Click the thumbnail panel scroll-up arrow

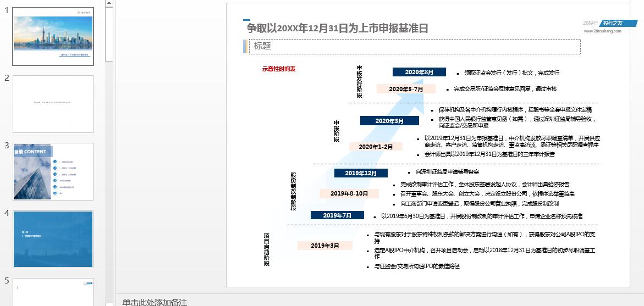pyautogui.click(x=109, y=3)
